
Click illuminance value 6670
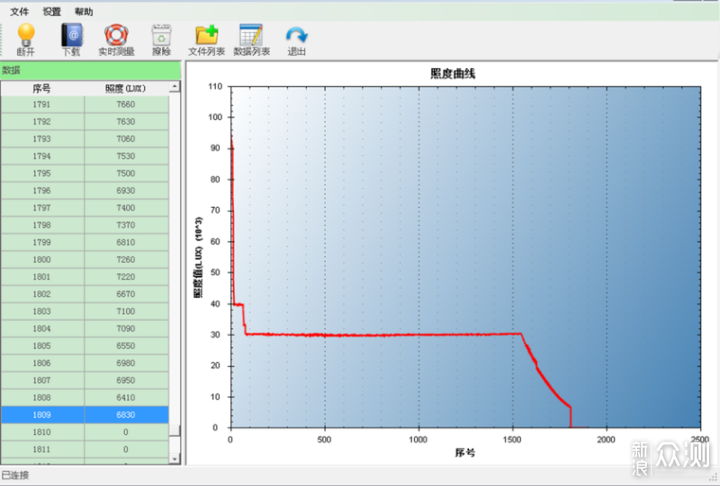pos(126,294)
